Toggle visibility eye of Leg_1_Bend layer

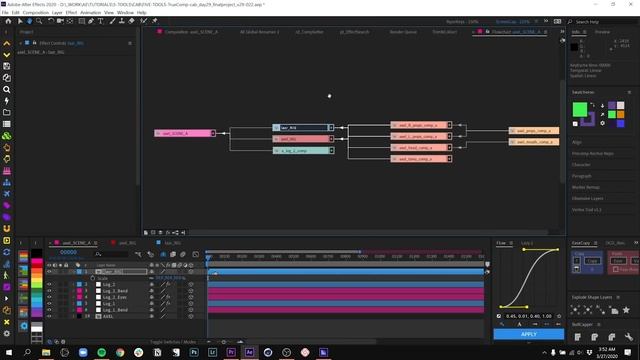49,310
